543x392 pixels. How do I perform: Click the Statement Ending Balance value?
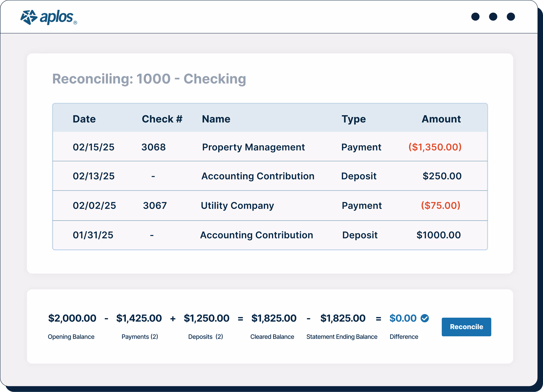coord(343,318)
